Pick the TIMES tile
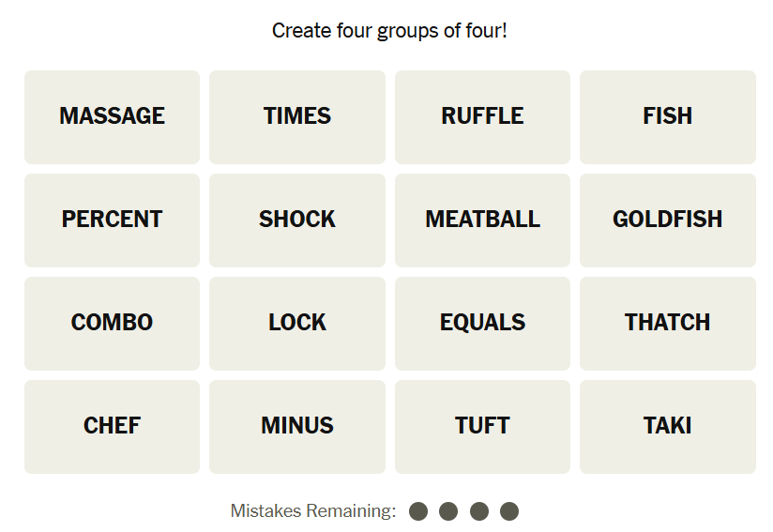The image size is (773, 532). pos(297,116)
